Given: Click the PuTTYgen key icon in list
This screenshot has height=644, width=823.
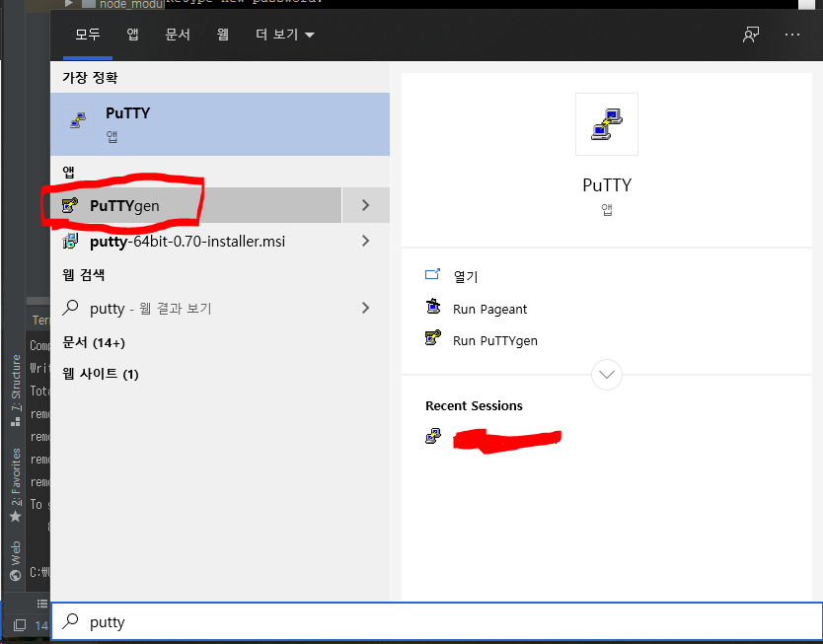Looking at the screenshot, I should click(x=70, y=205).
